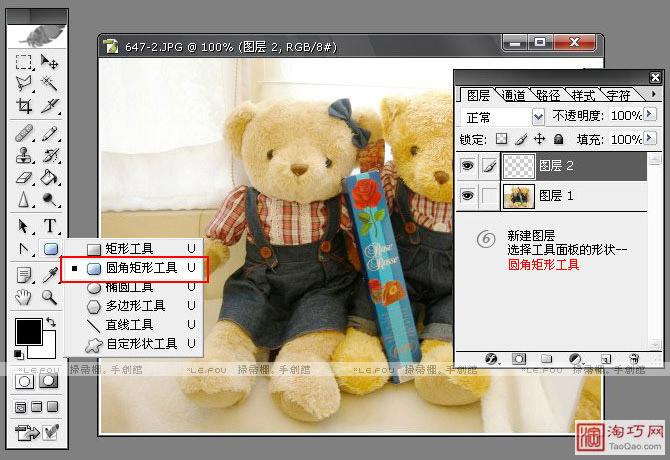The image size is (670, 460).
Task: Hide 图层 2 with its eye icon
Action: tap(468, 165)
